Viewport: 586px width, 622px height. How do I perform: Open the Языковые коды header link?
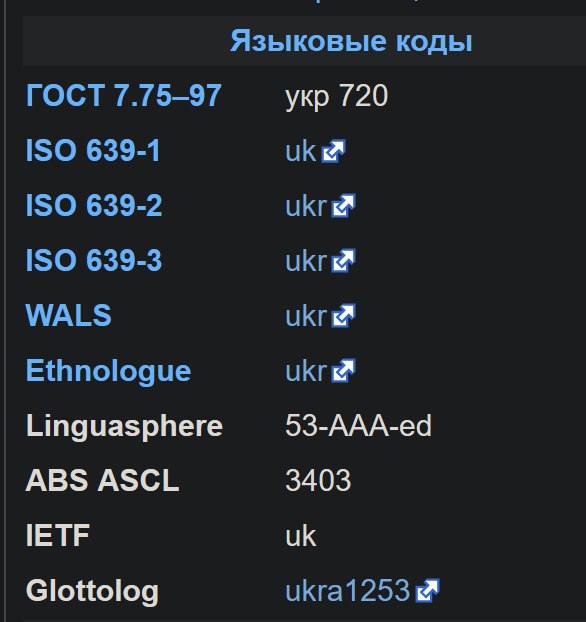[x=351, y=41]
